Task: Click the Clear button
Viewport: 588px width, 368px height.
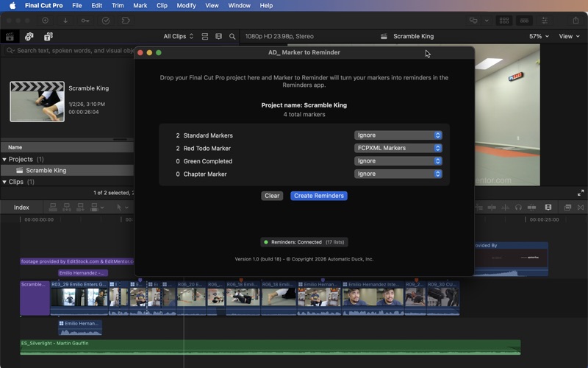Action: [x=272, y=196]
